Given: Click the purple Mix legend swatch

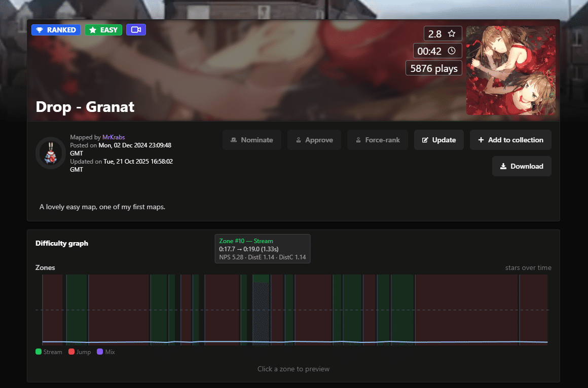Looking at the screenshot, I should (100, 352).
